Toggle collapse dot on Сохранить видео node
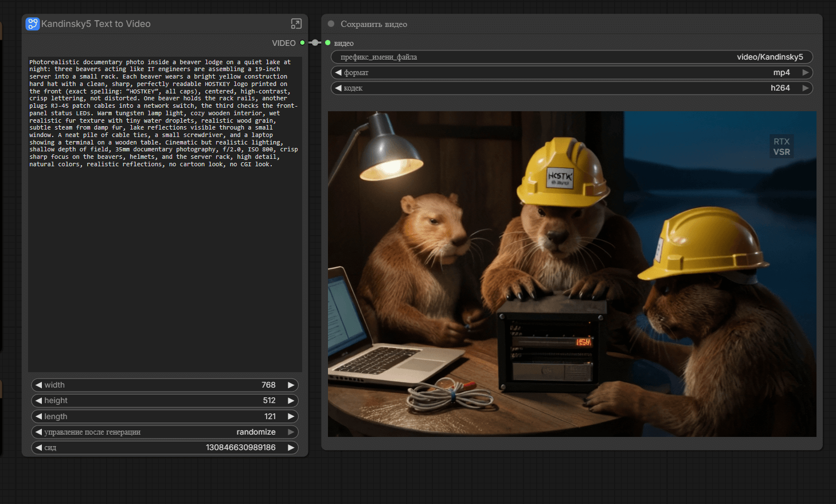This screenshot has height=504, width=836. click(x=331, y=24)
